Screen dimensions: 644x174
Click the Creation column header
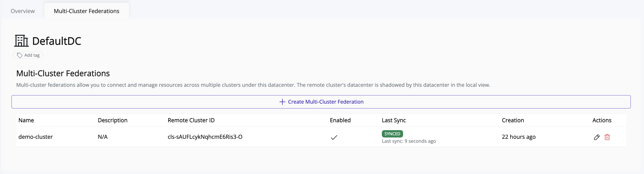tap(513, 120)
